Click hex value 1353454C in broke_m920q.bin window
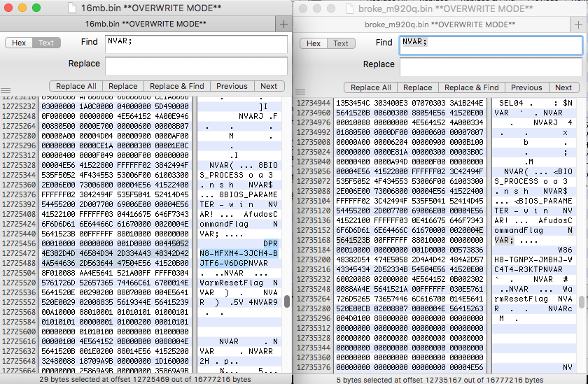This screenshot has height=384, width=588. pyautogui.click(x=353, y=103)
